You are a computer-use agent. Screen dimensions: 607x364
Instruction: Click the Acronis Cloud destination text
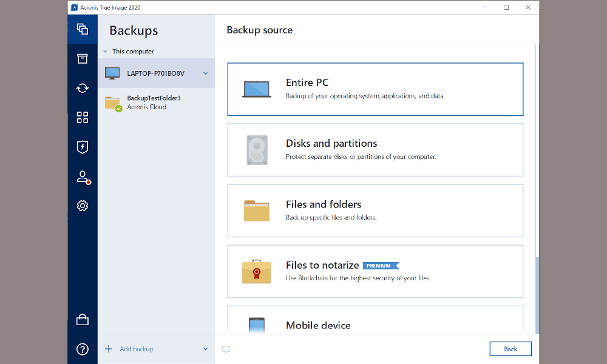147,107
